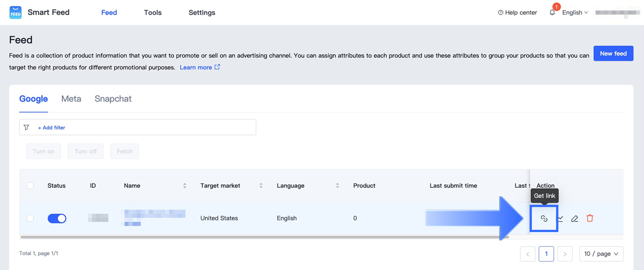The height and width of the screenshot is (270, 644).
Task: Open the notification bell
Action: [x=552, y=13]
